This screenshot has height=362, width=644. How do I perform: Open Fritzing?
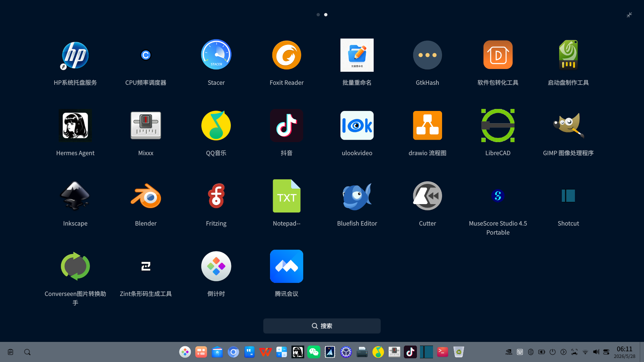216,196
